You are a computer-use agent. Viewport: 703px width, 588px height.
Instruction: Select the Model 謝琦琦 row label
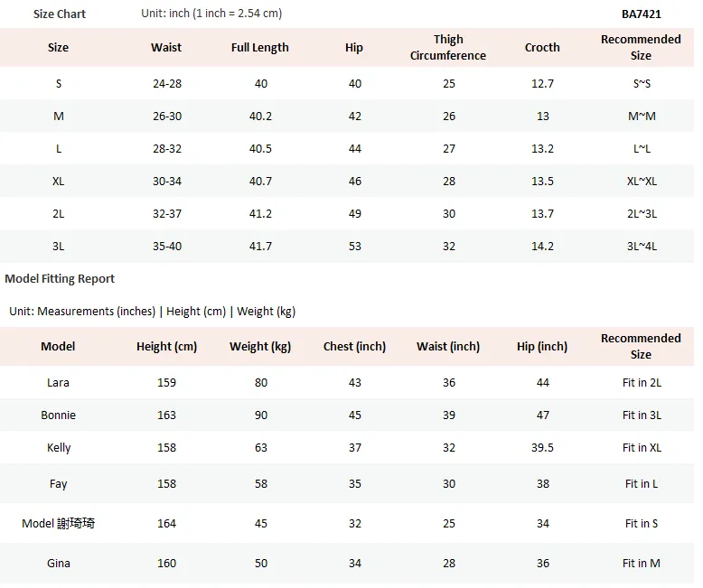pos(59,524)
